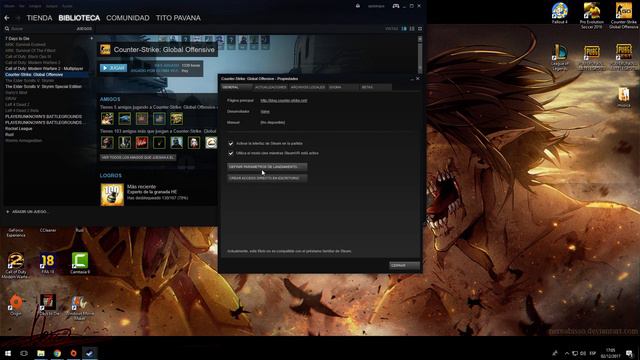
Task: Open the Counter-Strike homepage link
Action: click(x=284, y=100)
